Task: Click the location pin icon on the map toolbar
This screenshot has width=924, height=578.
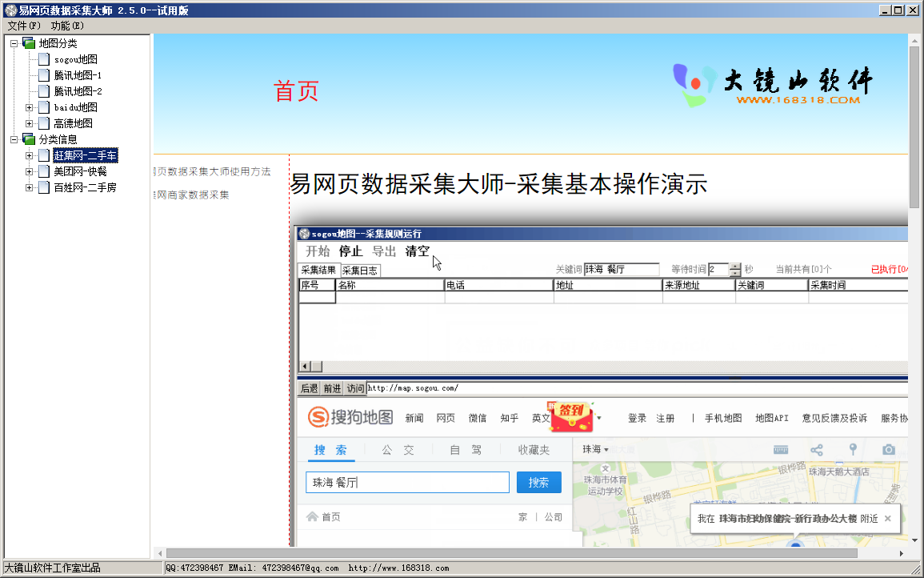Action: 853,450
